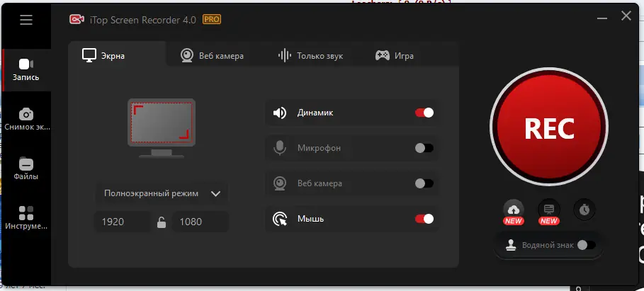The width and height of the screenshot is (644, 291).
Task: Toggle the Динамик speaker switch
Action: coord(424,113)
